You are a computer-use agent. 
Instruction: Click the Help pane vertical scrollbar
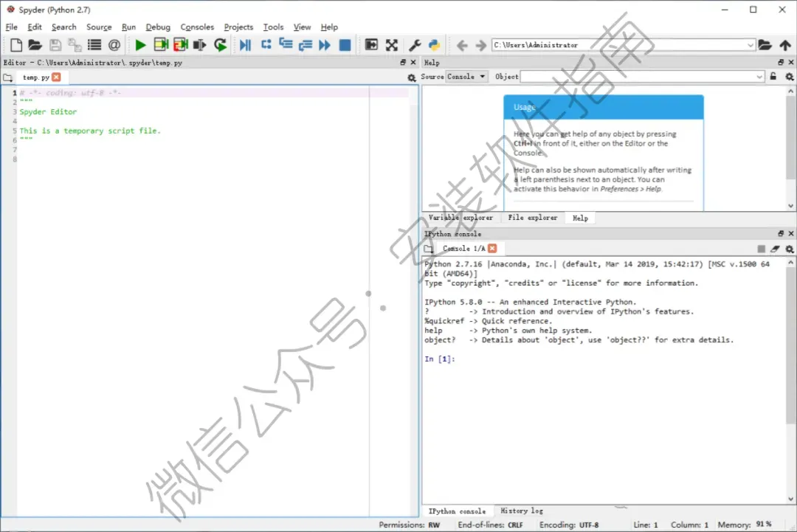click(x=790, y=137)
